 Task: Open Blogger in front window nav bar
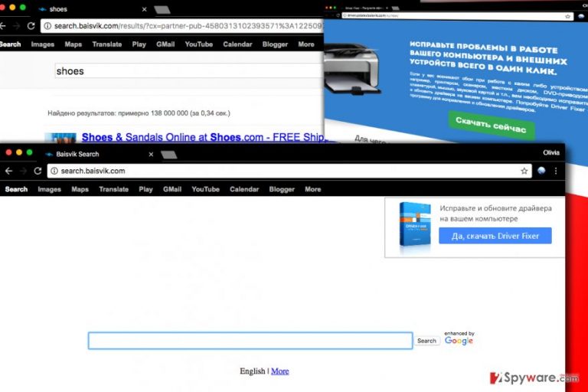(x=282, y=189)
